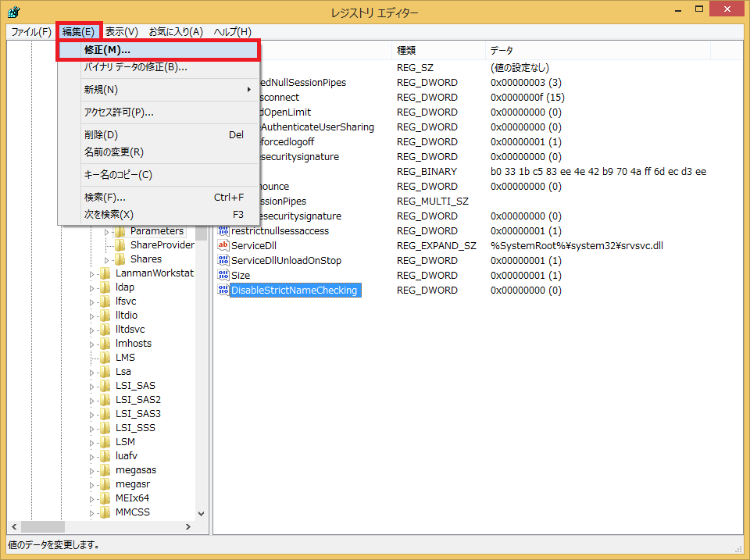Click the Size DWORD value icon
750x560 pixels.
pyautogui.click(x=223, y=275)
